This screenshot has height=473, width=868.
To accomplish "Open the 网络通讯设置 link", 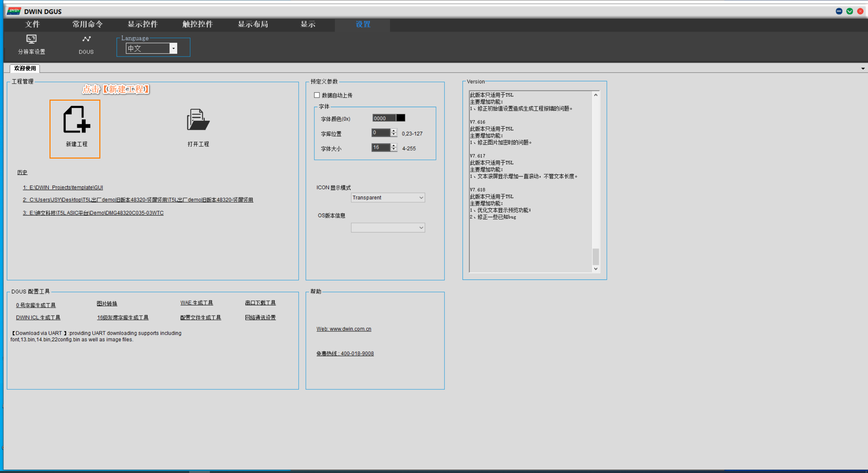I will (x=260, y=317).
